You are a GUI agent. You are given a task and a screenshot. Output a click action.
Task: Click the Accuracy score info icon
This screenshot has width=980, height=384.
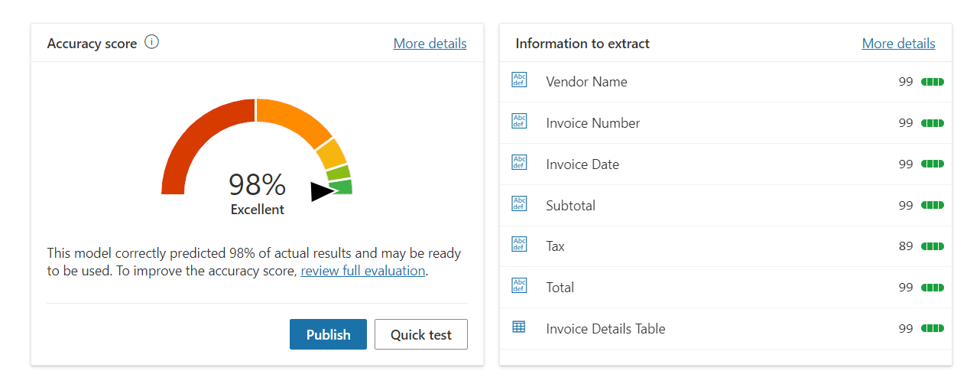point(151,43)
